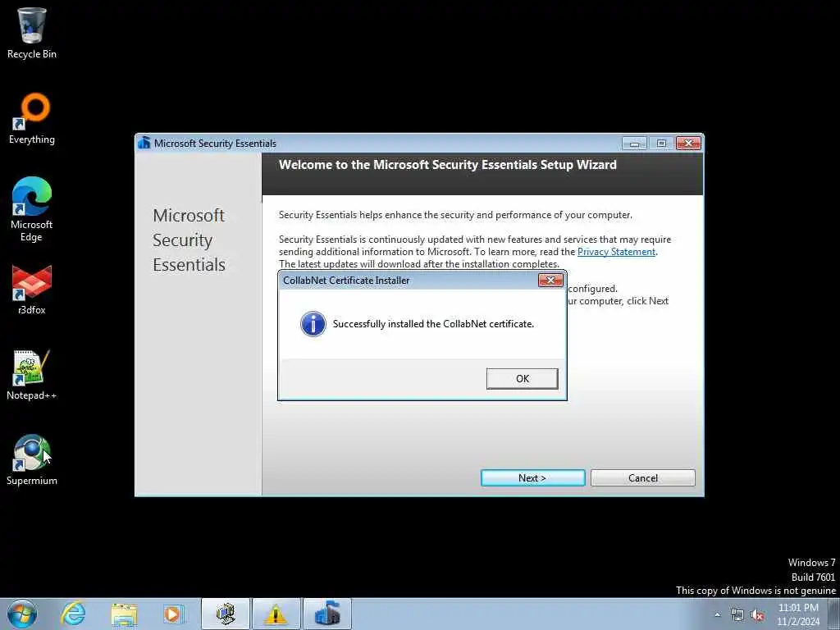
Task: Click the Show desktop strip
Action: point(834,614)
